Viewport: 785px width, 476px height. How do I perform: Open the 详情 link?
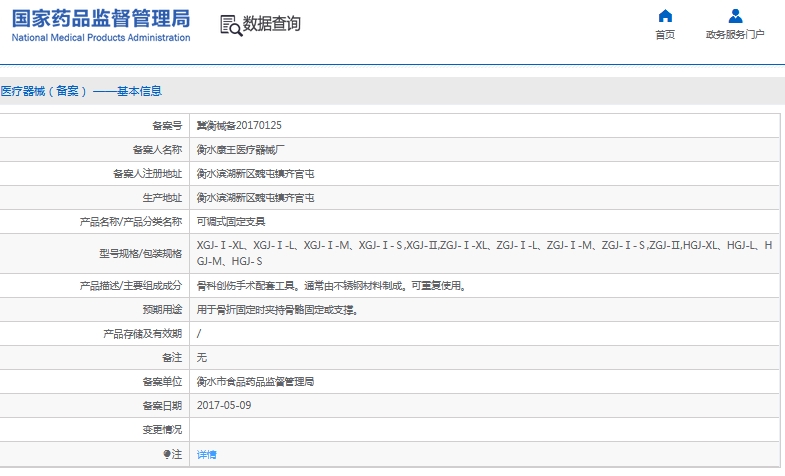(206, 454)
